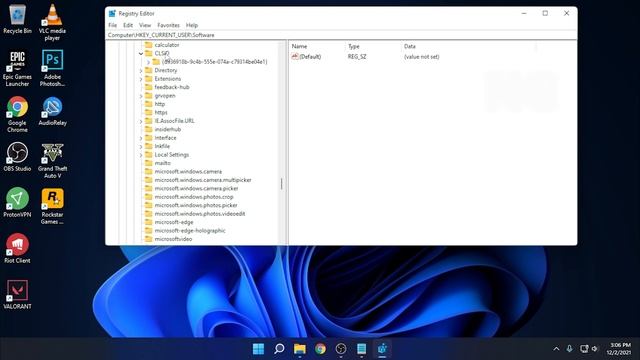This screenshot has height=360, width=640.
Task: Open the Windows Start button on the taskbar
Action: coord(258,349)
